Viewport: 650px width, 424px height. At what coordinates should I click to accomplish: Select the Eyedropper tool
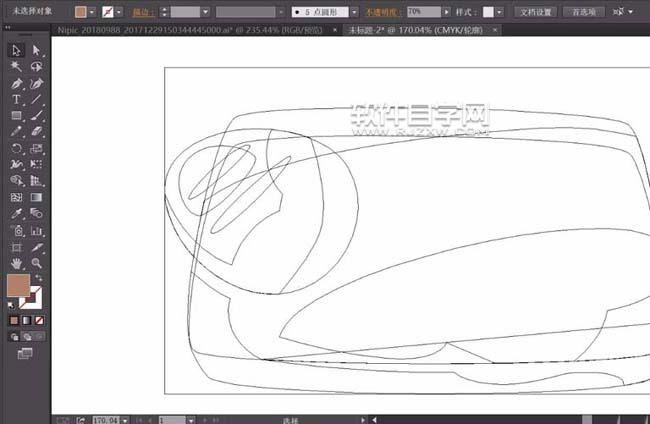16,213
